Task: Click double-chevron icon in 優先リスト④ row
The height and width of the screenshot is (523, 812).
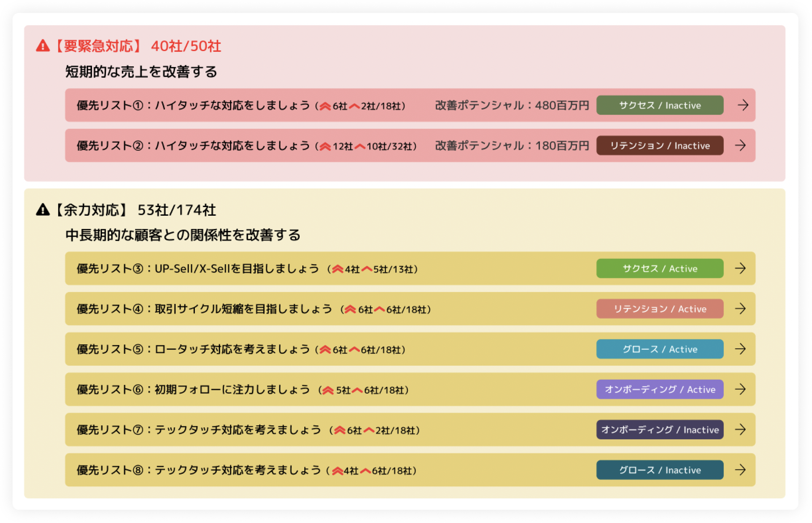Action: point(350,310)
